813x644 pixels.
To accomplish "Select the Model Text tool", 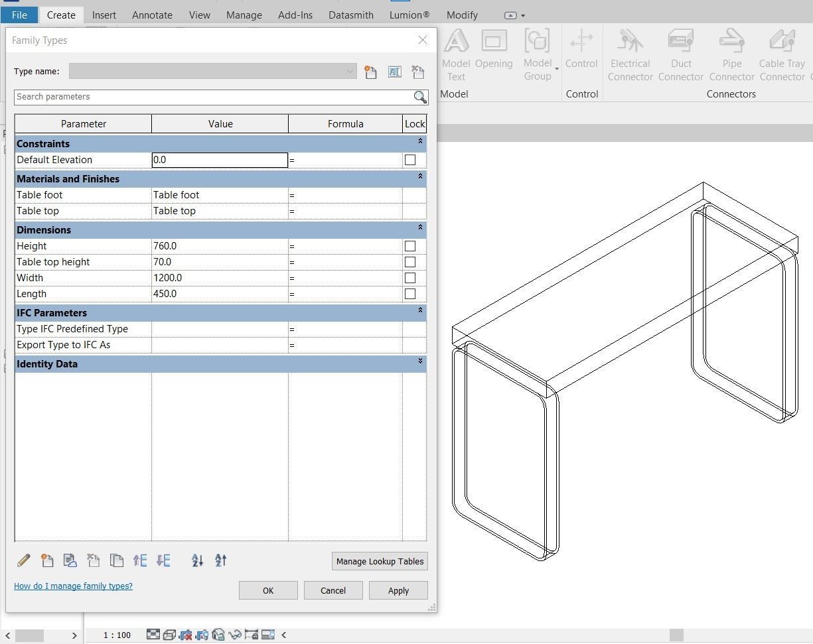I will coord(456,54).
